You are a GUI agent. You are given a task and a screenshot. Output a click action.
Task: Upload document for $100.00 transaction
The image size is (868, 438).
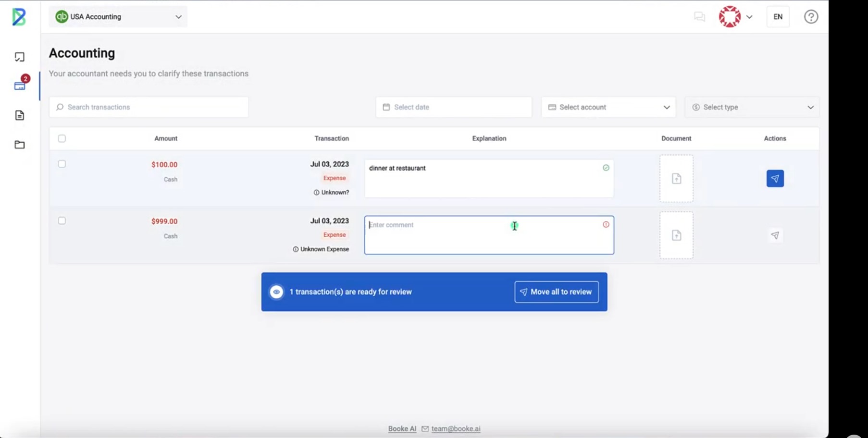click(x=676, y=179)
